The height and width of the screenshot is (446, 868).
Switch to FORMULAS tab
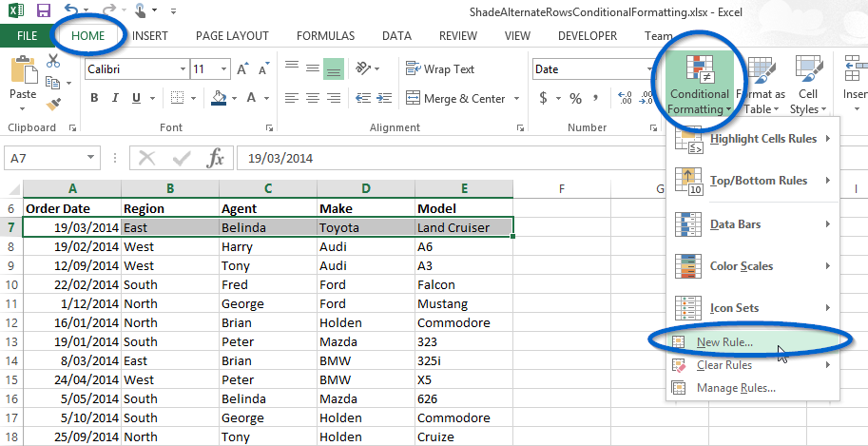tap(325, 36)
